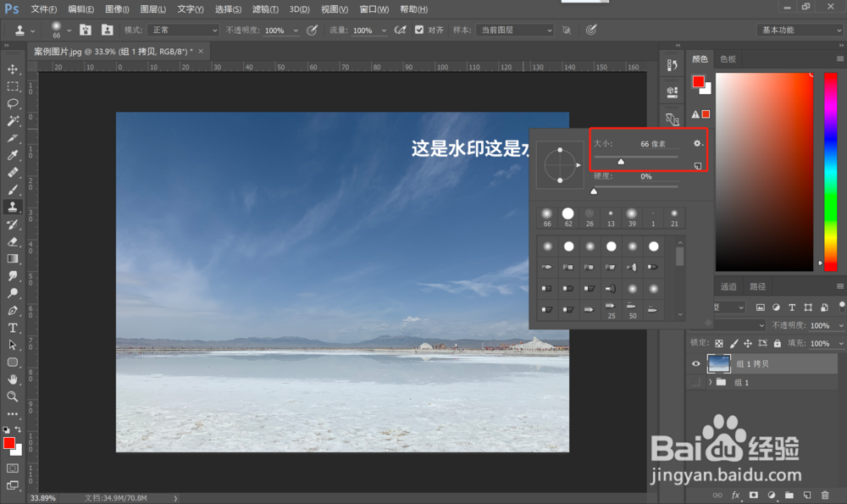This screenshot has width=847, height=504.
Task: Select the Hand tool
Action: pyautogui.click(x=13, y=379)
